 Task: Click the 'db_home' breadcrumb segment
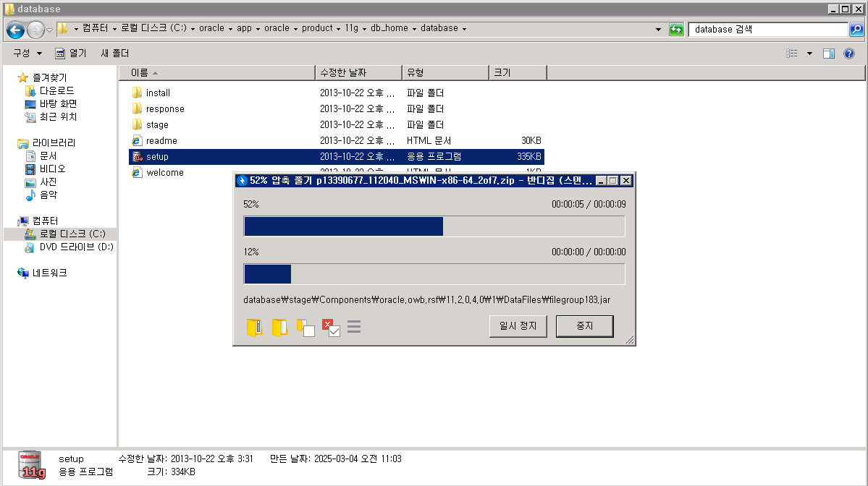pyautogui.click(x=389, y=28)
